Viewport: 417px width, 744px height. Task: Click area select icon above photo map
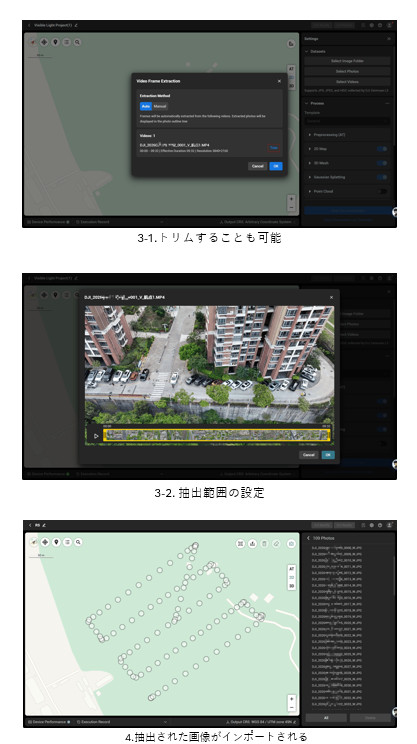click(x=241, y=544)
